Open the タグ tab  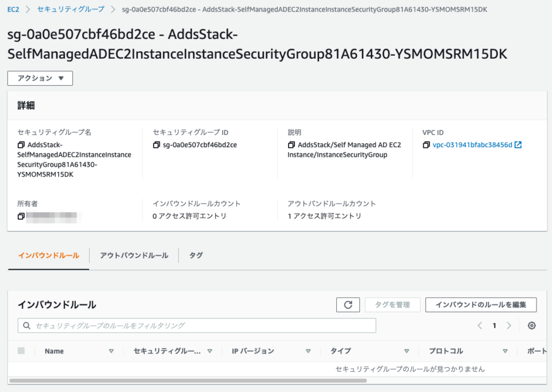point(195,255)
